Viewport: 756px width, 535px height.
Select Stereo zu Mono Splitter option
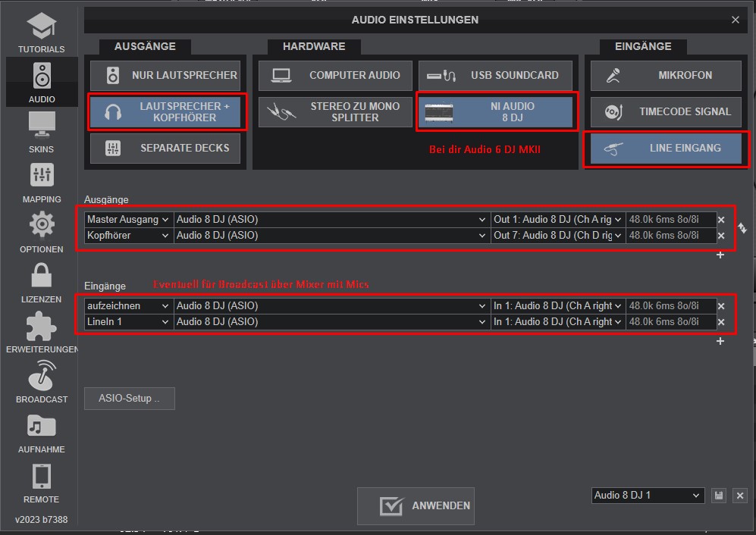[x=335, y=112]
